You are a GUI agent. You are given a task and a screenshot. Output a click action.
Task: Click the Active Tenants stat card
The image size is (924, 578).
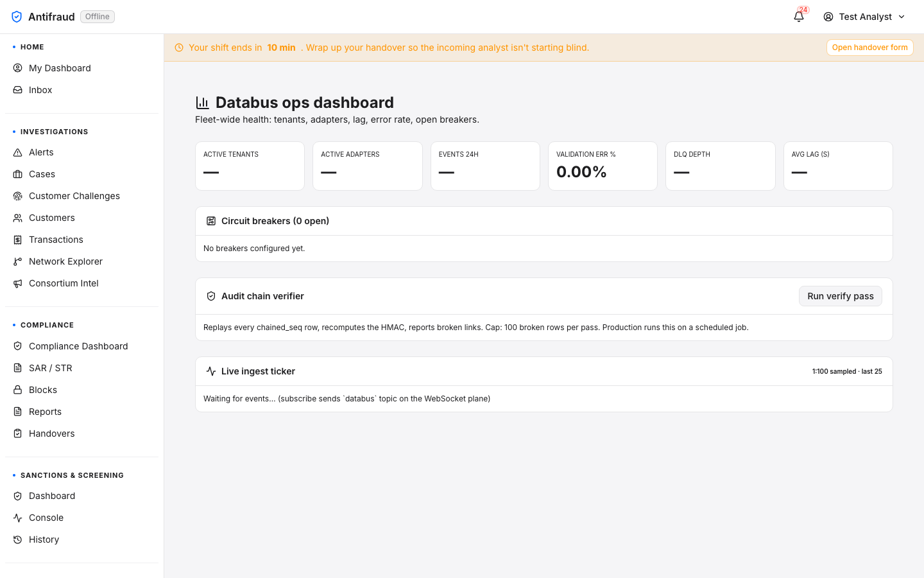click(x=250, y=166)
